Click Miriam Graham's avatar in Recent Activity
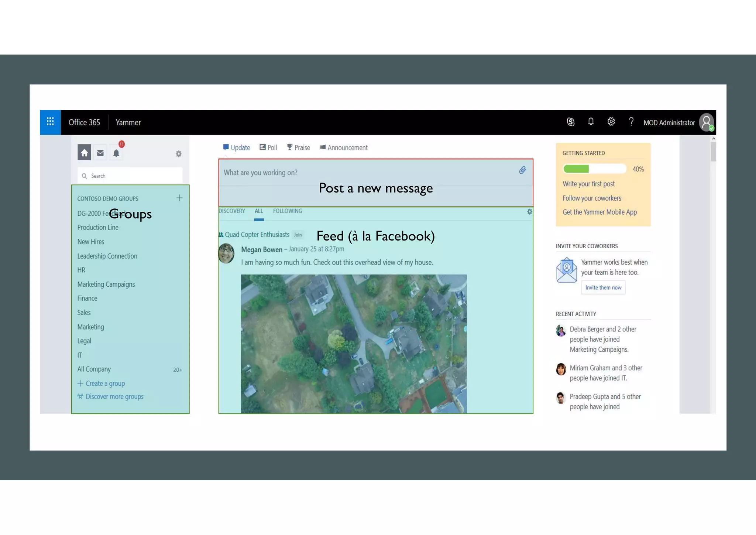 (561, 369)
